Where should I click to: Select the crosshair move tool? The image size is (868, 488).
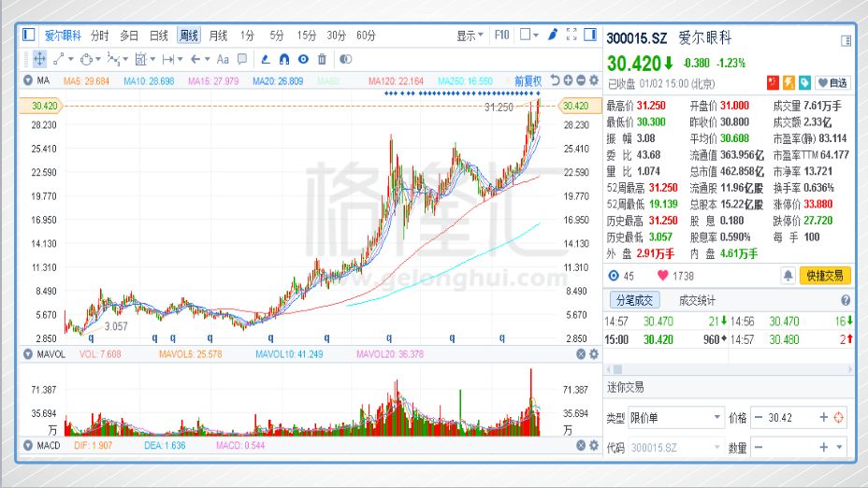tap(39, 59)
